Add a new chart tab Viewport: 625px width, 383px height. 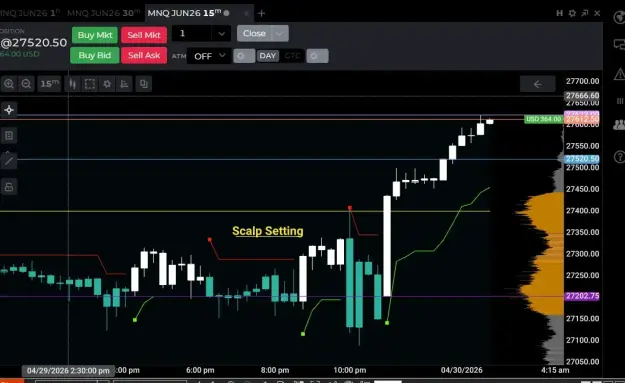point(261,13)
